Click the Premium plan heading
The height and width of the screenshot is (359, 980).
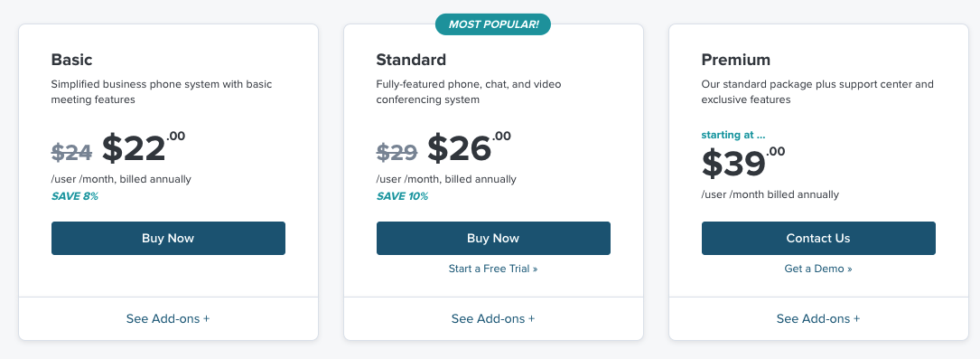[x=735, y=60]
